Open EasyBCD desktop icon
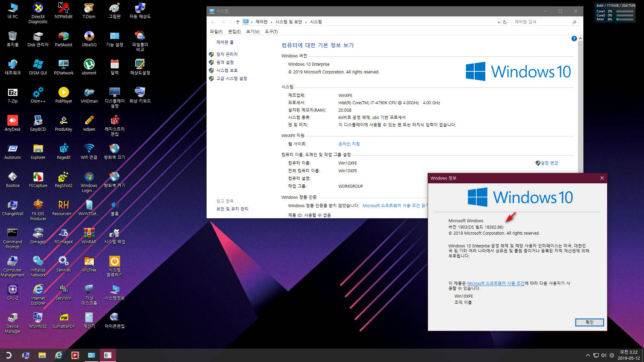This screenshot has height=362, width=644. point(38,123)
